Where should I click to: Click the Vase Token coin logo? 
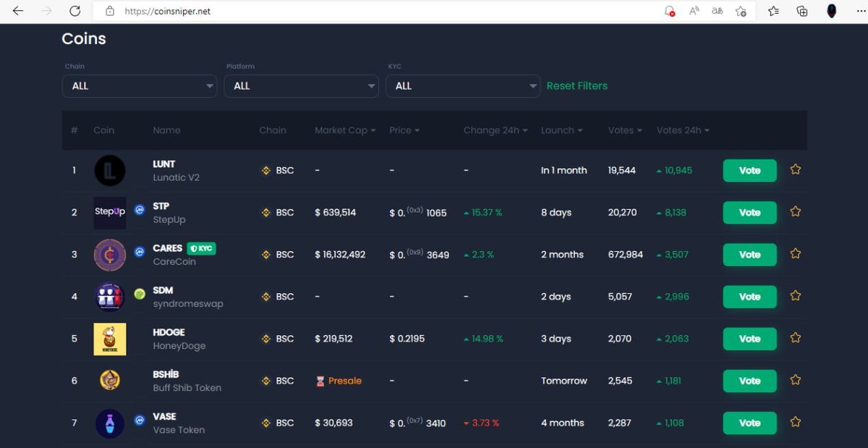(x=110, y=423)
